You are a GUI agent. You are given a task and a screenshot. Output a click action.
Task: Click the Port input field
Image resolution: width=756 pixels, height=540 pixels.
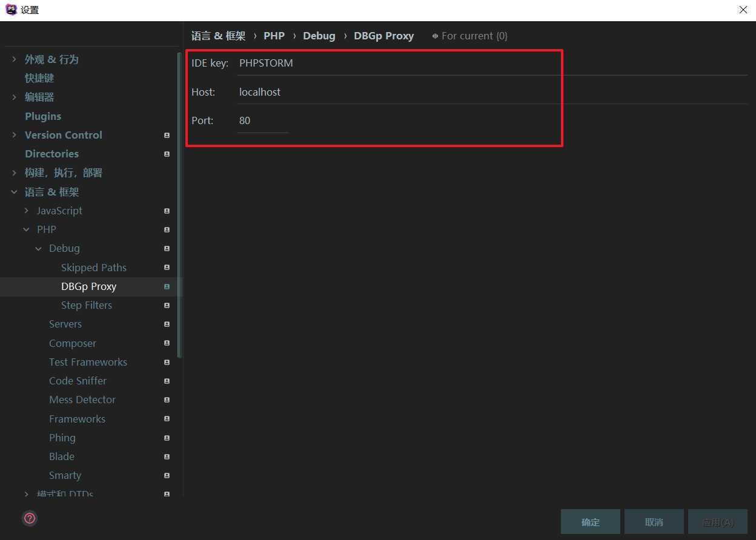pos(263,120)
